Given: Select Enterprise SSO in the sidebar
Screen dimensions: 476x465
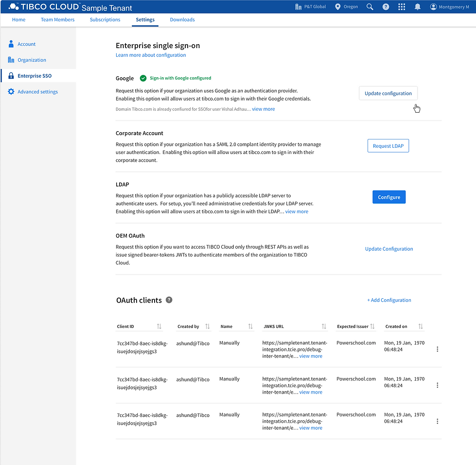Looking at the screenshot, I should (x=35, y=76).
